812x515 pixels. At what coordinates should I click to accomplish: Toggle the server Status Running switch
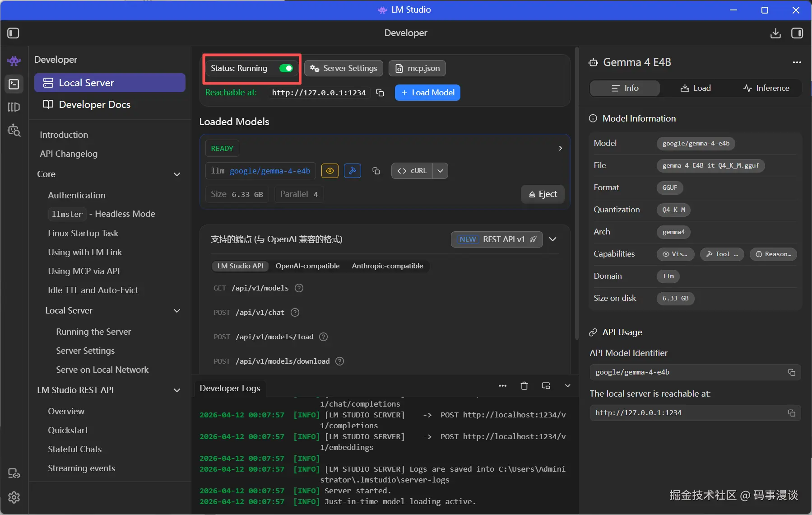coord(286,68)
